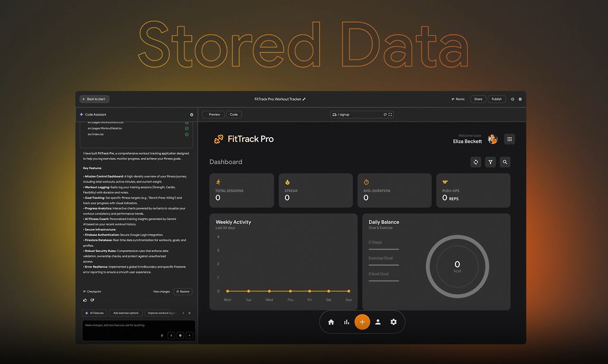Open the apps grid menu
Image resolution: width=608 pixels, height=364 pixels.
(510, 139)
